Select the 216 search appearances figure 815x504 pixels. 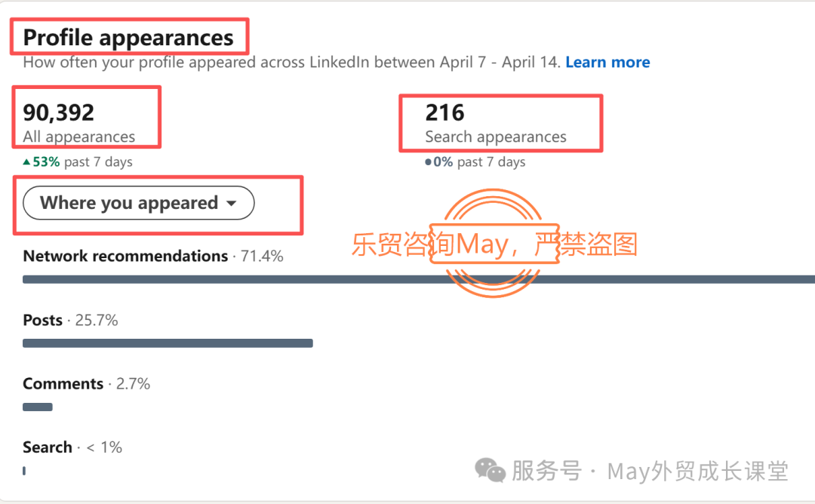445,113
